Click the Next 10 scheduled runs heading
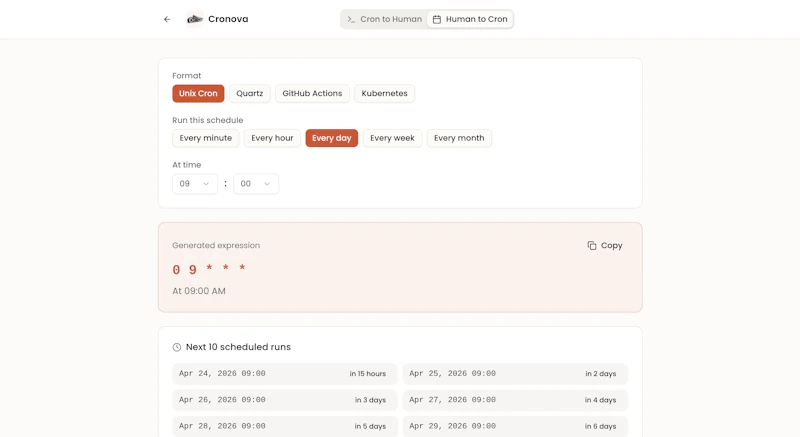The height and width of the screenshot is (437, 800). pyautogui.click(x=238, y=347)
